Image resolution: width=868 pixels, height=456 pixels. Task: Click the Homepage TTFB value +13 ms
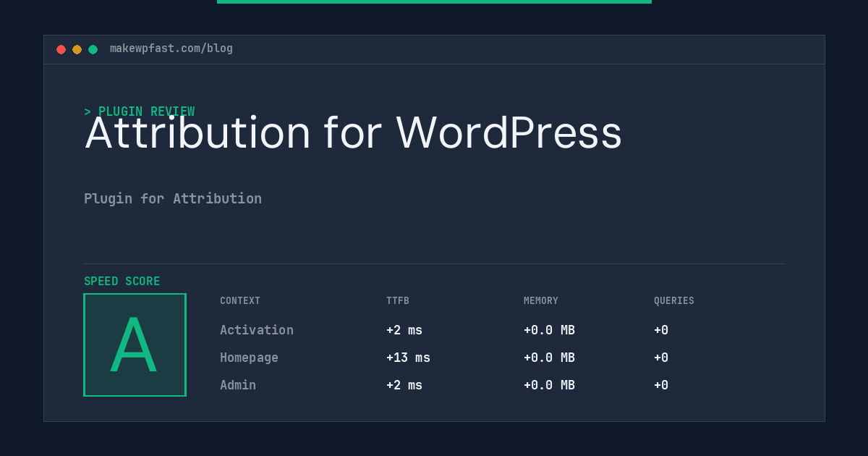tap(408, 358)
